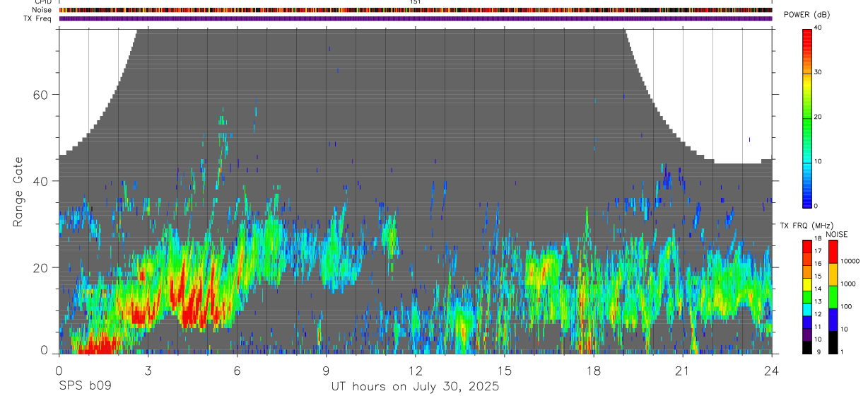Click the multicolored Noise strip above the plot
The width and height of the screenshot is (868, 401).
416,10
